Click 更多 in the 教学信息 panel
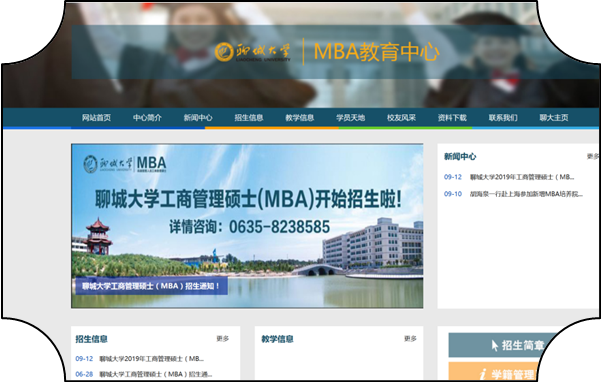 [410, 339]
